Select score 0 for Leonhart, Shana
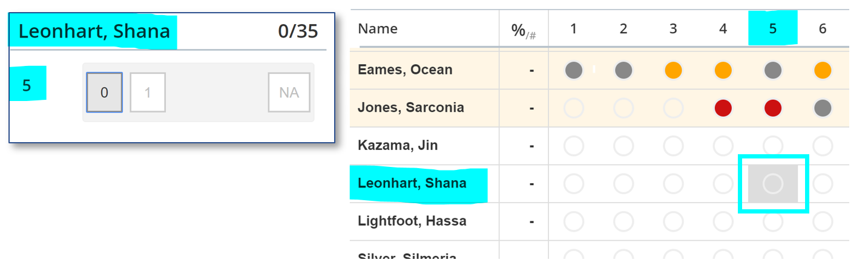This screenshot has width=868, height=277. [x=104, y=93]
